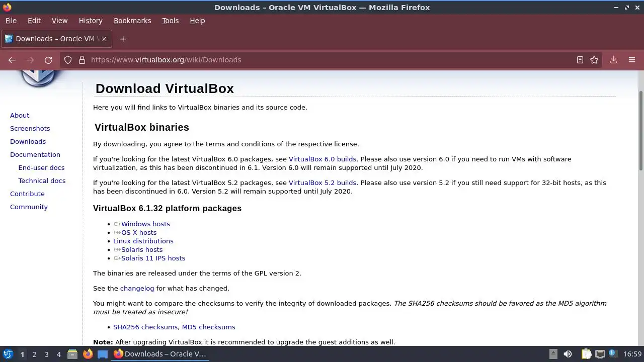Open the changelog link
Image resolution: width=644 pixels, height=362 pixels.
pyautogui.click(x=137, y=288)
